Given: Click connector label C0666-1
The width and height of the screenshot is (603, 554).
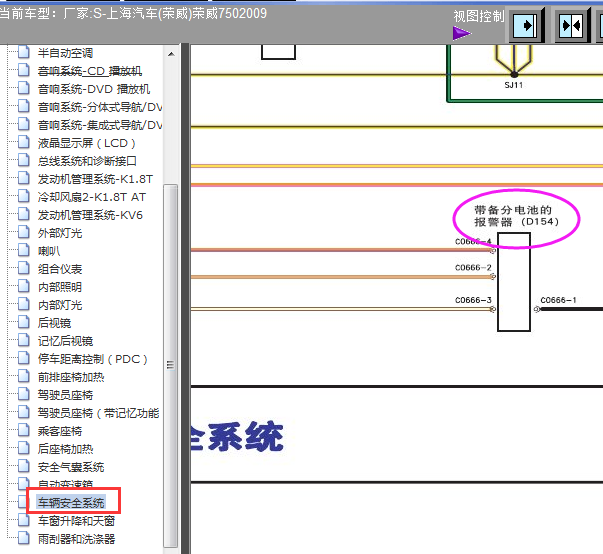Looking at the screenshot, I should pyautogui.click(x=558, y=300).
